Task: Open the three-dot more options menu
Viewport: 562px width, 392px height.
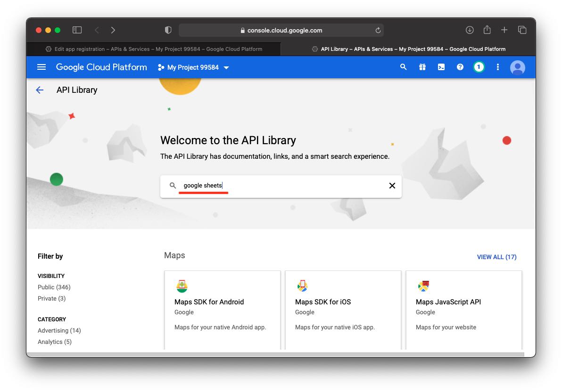Action: click(x=497, y=67)
